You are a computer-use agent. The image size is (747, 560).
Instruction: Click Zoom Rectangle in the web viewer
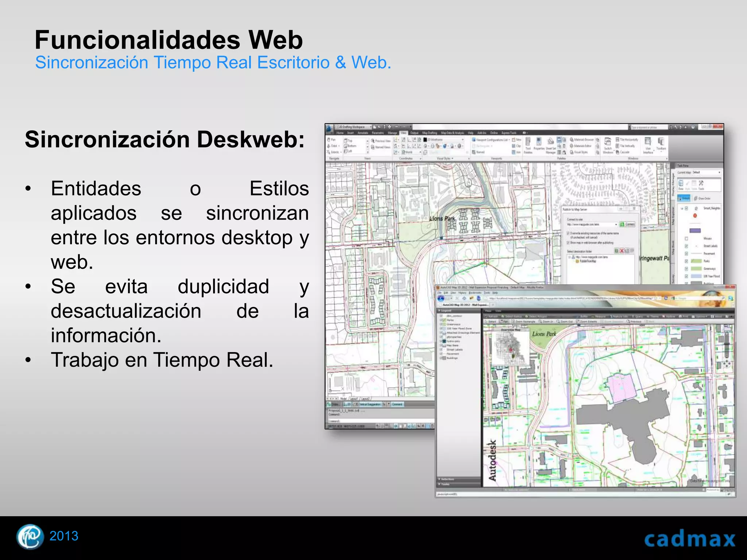pos(524,322)
